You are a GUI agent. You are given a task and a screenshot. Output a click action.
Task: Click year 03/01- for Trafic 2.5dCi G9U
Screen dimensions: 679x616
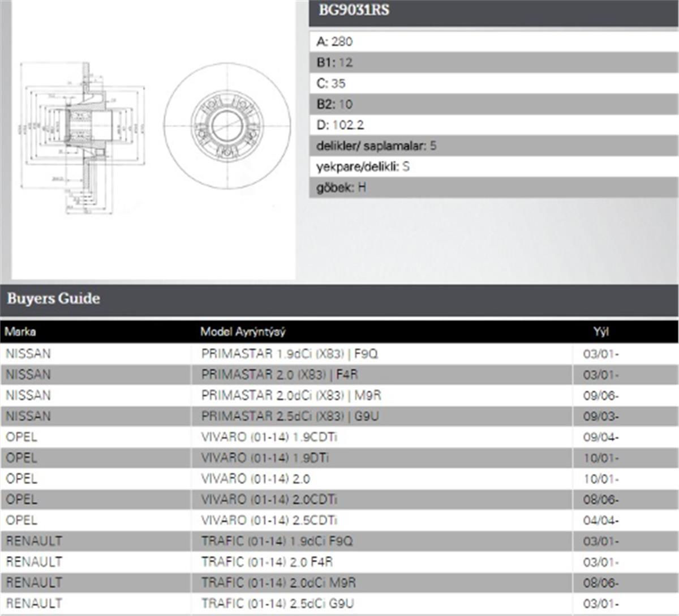coord(601,604)
